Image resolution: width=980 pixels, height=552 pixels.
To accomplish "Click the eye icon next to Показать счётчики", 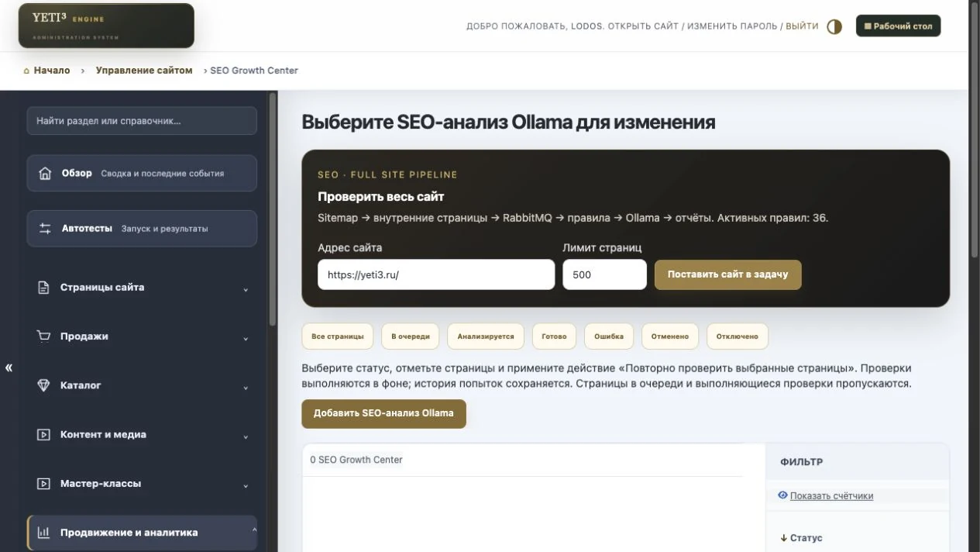I will tap(782, 495).
